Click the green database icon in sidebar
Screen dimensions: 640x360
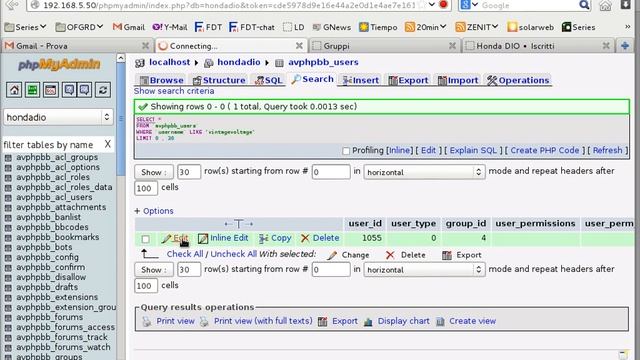pyautogui.click(x=32, y=90)
